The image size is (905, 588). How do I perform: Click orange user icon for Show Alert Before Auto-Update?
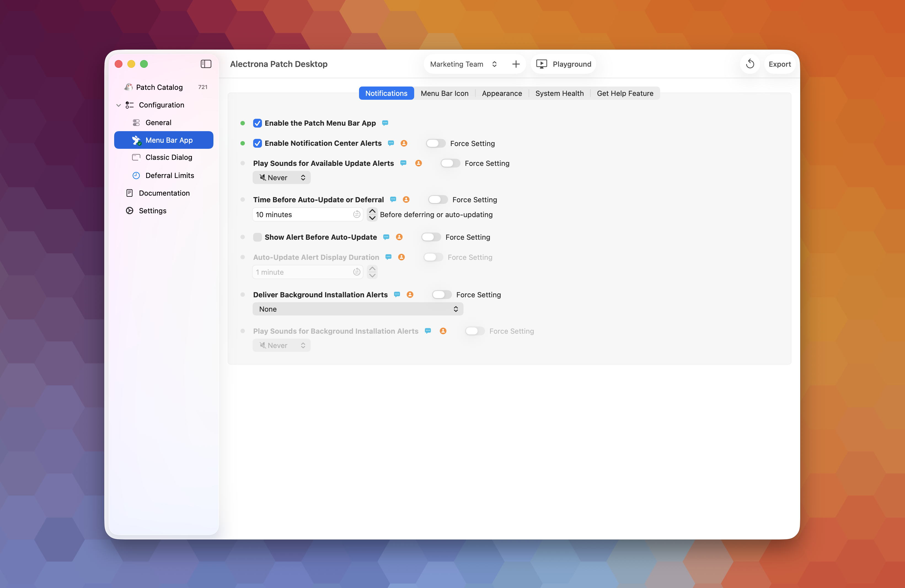(x=399, y=237)
